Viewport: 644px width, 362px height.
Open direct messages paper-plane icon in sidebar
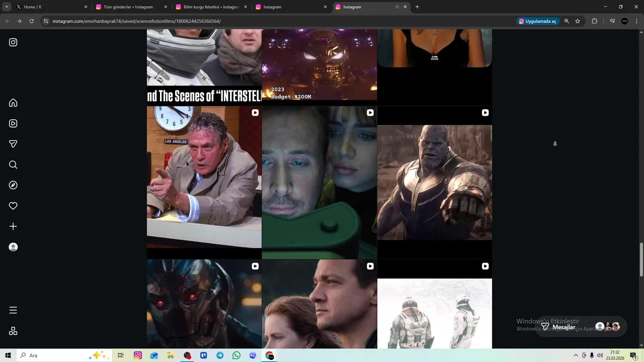click(13, 144)
